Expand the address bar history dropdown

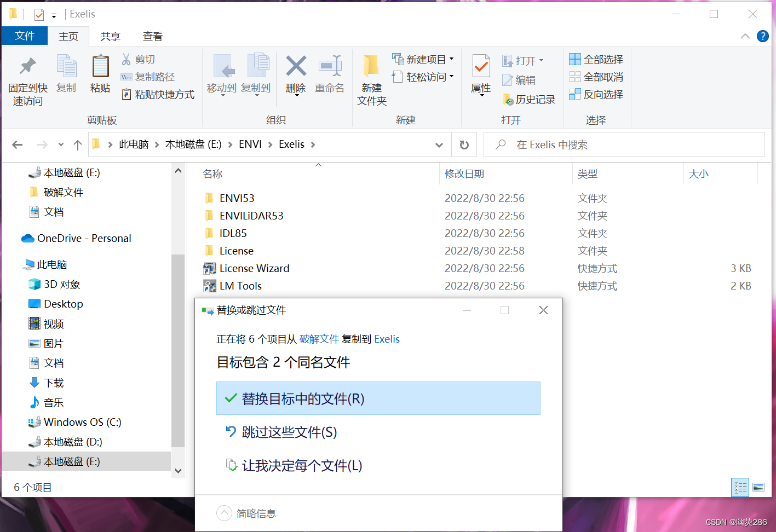pos(439,144)
